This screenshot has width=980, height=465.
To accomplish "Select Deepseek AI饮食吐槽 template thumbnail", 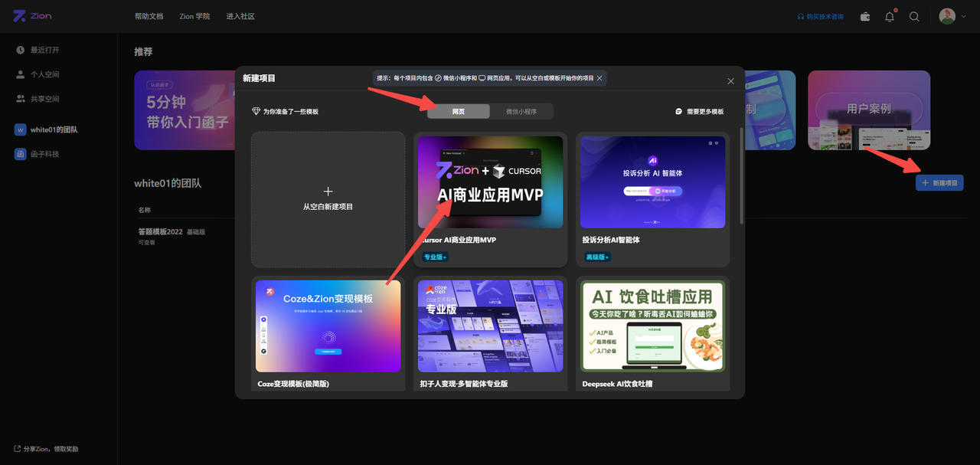I will [x=653, y=326].
